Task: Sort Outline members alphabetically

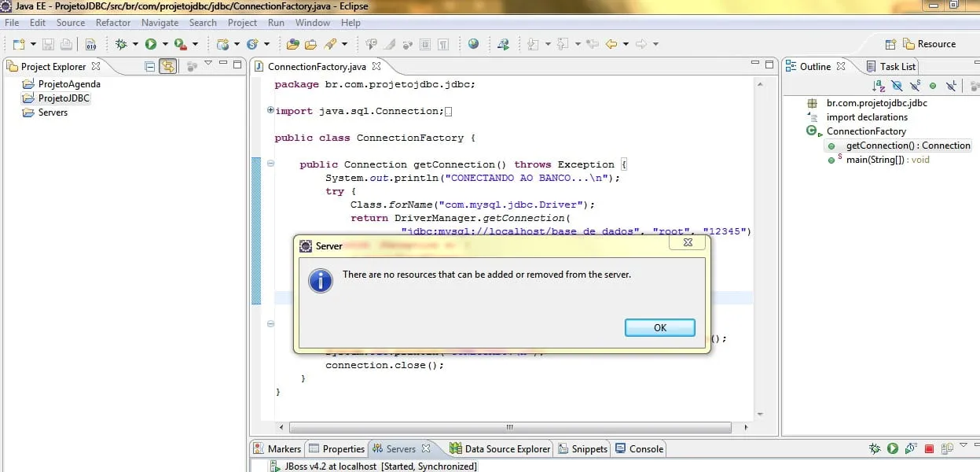Action: point(879,85)
